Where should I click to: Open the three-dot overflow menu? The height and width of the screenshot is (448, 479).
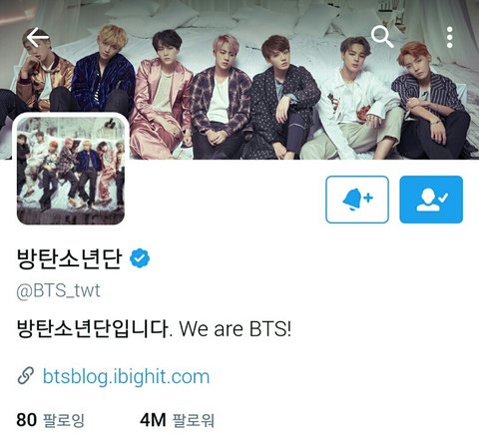click(449, 37)
